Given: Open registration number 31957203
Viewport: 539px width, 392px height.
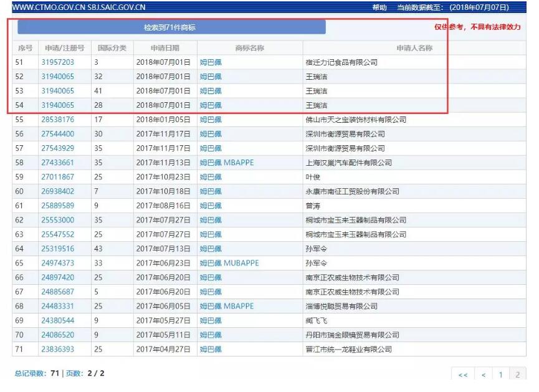Looking at the screenshot, I should [58, 62].
